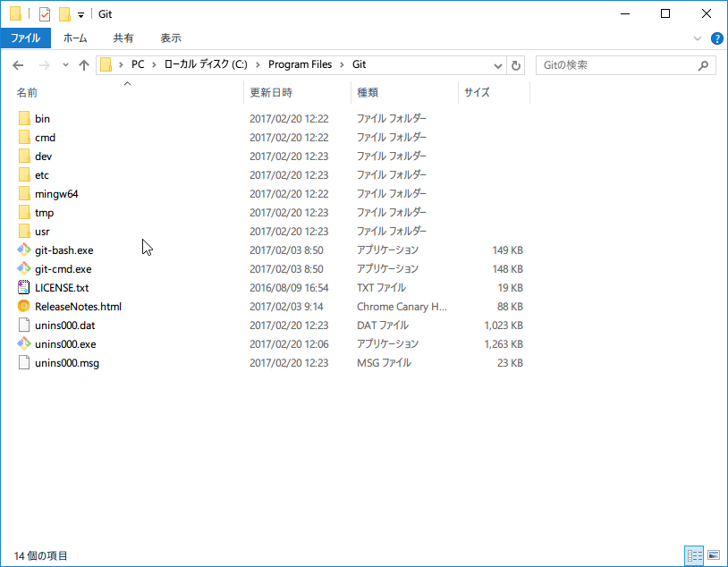Click the MSG ファイル type cell

[x=384, y=363]
